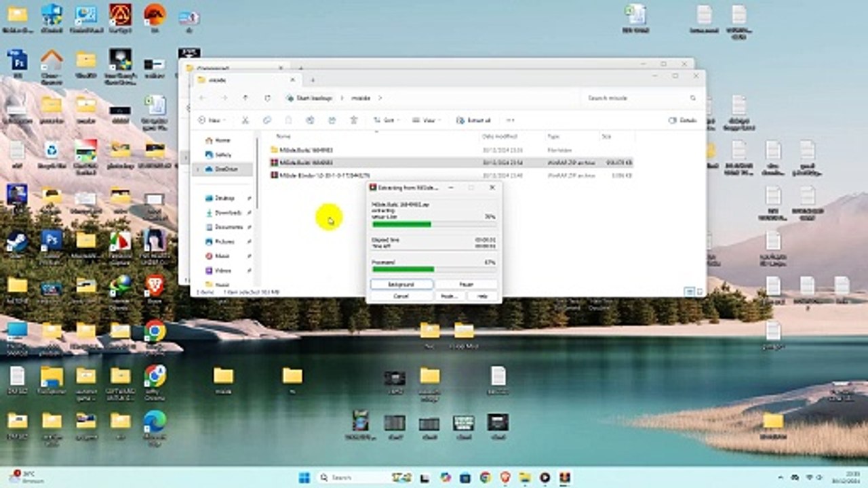This screenshot has height=488, width=868.
Task: Open the Windows Start menu
Action: [x=303, y=477]
